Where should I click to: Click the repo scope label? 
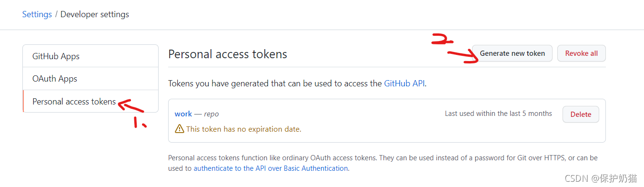tap(211, 114)
